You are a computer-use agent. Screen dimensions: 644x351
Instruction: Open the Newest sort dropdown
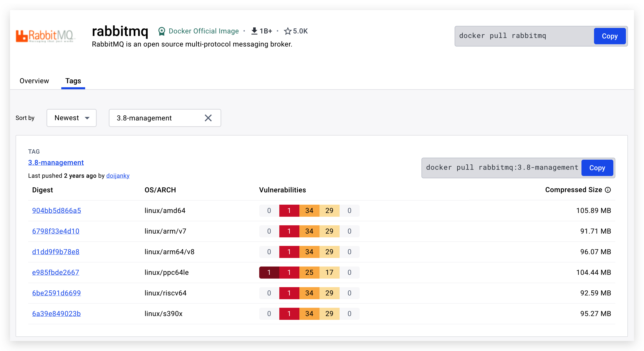coord(72,118)
